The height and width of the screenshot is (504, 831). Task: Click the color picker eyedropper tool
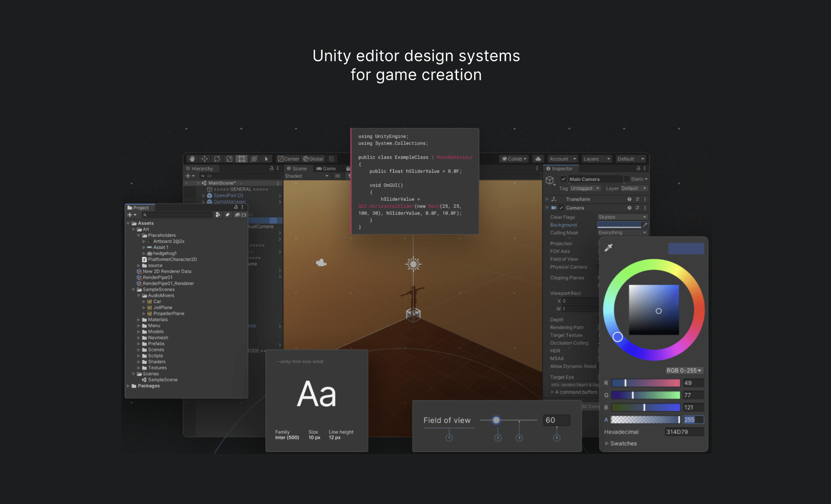click(x=609, y=248)
